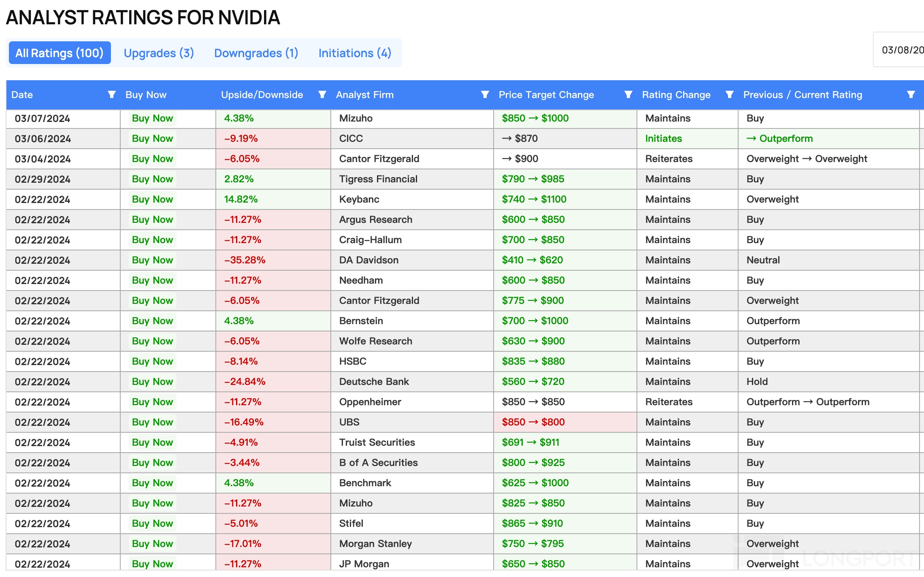The height and width of the screenshot is (577, 924).
Task: Click Buy Now in the Morgan Stanley row
Action: (152, 544)
